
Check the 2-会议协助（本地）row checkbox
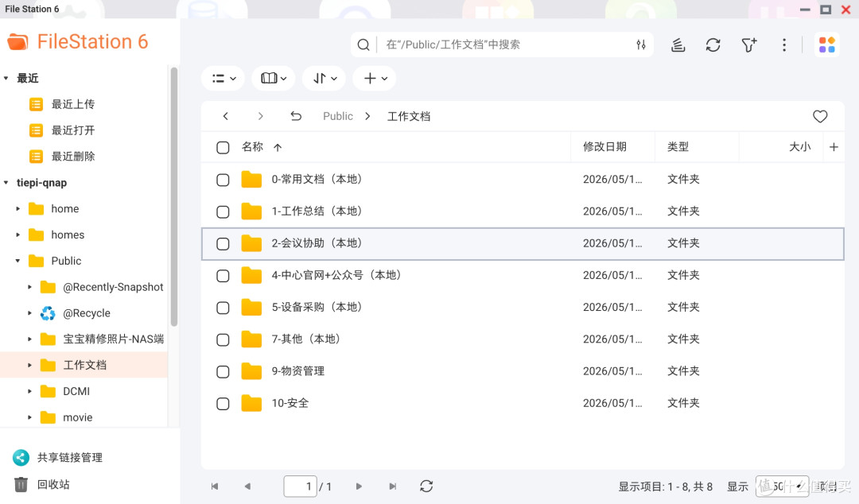click(223, 244)
